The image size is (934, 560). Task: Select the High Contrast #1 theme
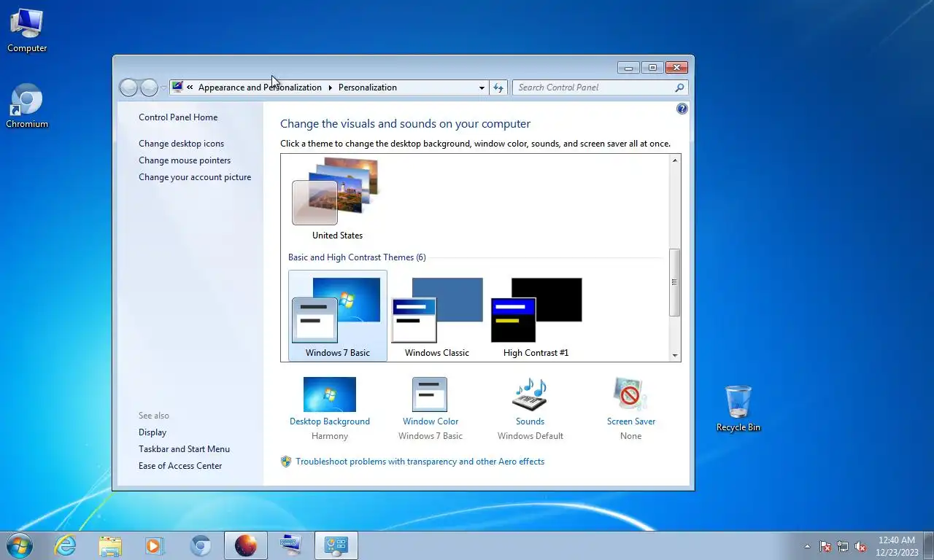(x=536, y=316)
